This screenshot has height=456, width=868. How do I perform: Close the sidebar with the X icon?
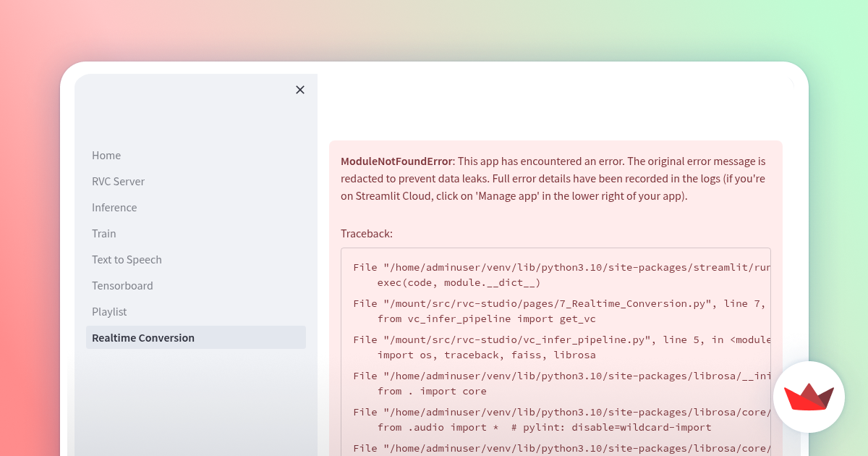[300, 90]
